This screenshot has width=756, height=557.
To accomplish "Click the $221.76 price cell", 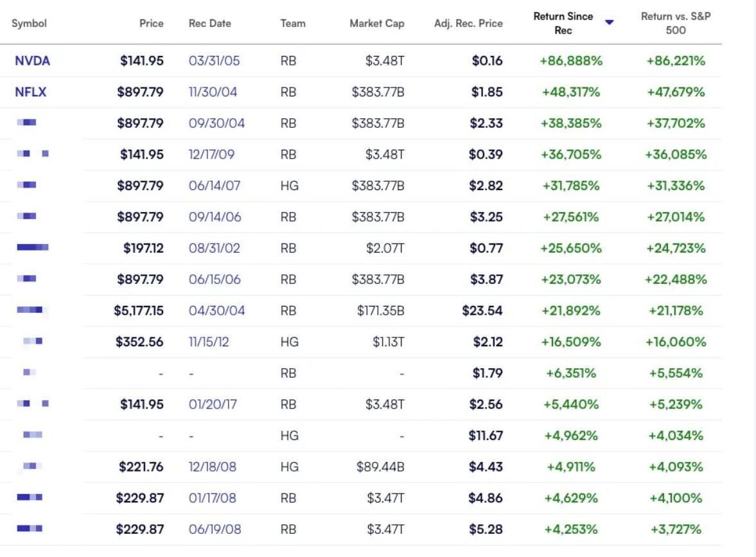I will pyautogui.click(x=141, y=467).
